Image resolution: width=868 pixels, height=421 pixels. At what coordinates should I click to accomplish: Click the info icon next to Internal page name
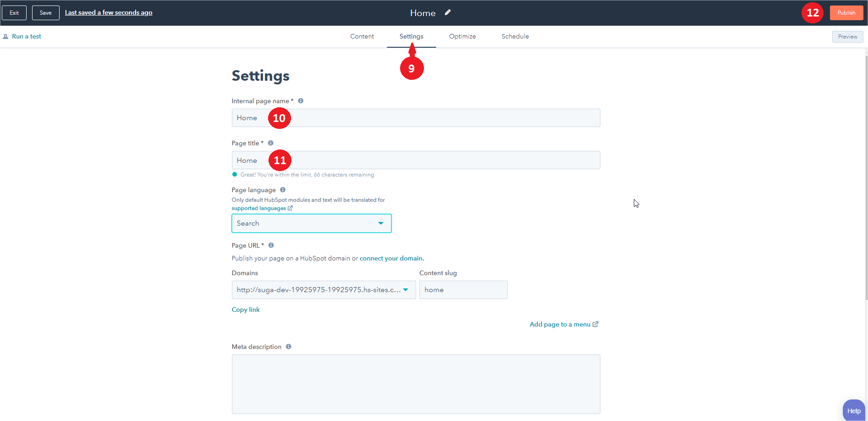coord(301,101)
